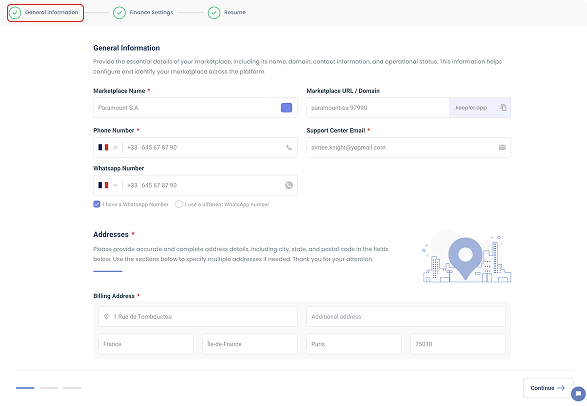
Task: Open the Phone Number country flag dropdown
Action: click(108, 147)
